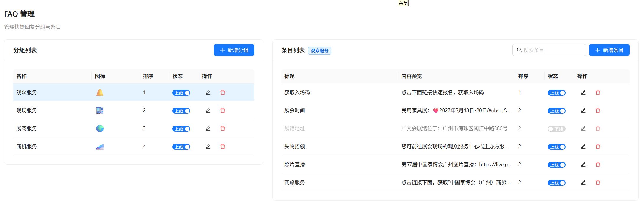Click the 新增分组 button

(234, 50)
